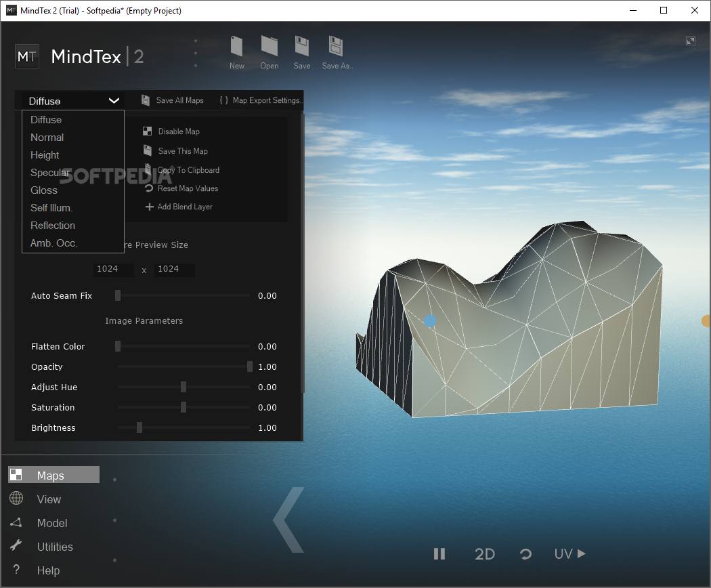Click Save This Map
Viewport: 711px width, 588px height.
pyautogui.click(x=175, y=151)
